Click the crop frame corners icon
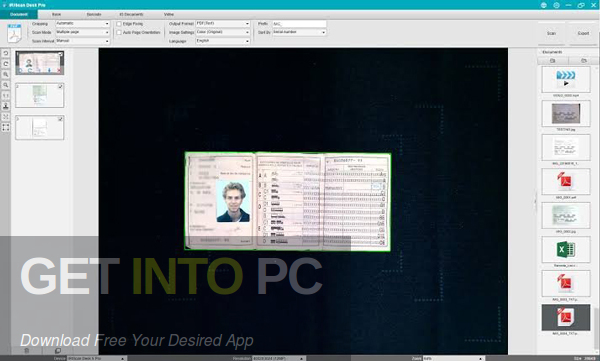Viewport: 600px width, 361px height. pos(6,127)
